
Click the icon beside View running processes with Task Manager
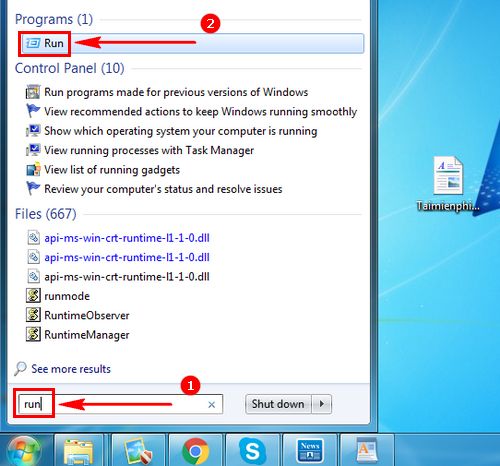coord(33,150)
